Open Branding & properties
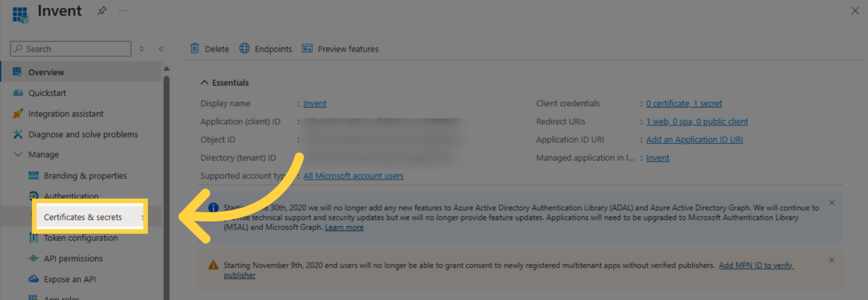Screen dimensions: 868x300 click(85, 176)
